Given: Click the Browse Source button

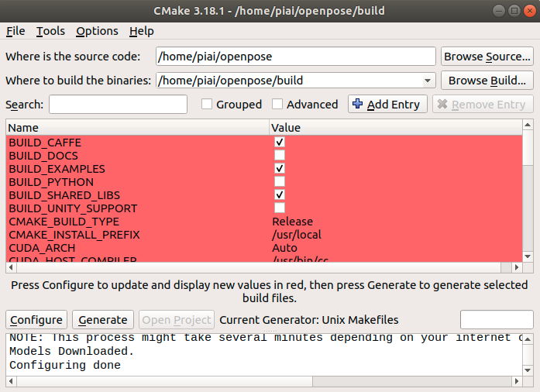Looking at the screenshot, I should tap(487, 57).
